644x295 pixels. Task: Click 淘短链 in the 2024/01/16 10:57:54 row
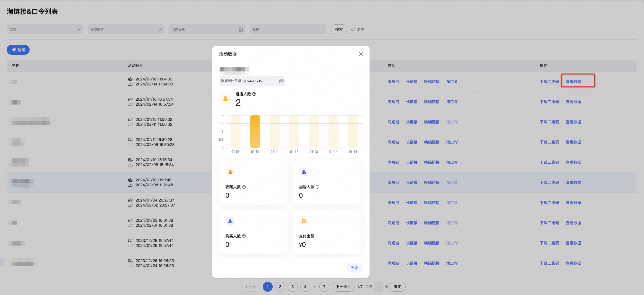[x=393, y=102]
